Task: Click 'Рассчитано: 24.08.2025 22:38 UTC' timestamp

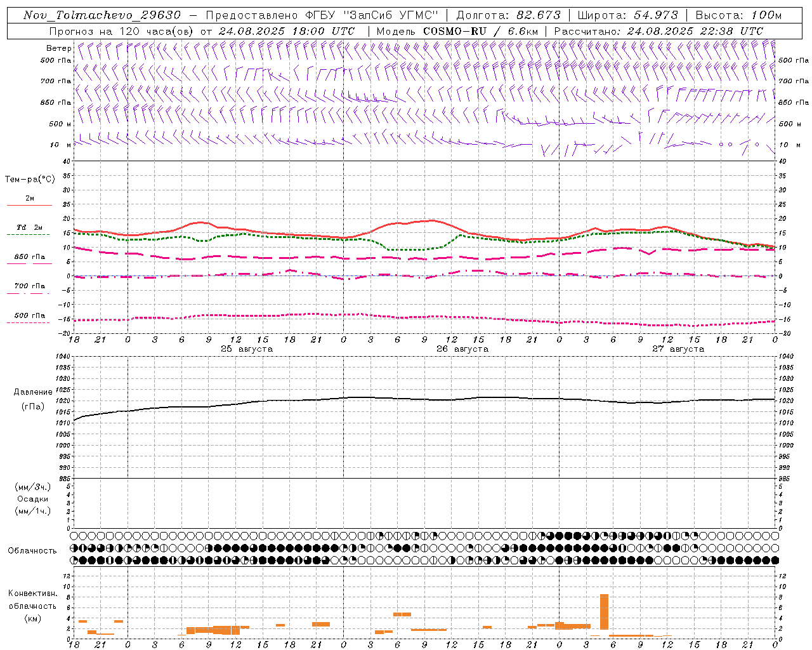Action: coord(658,31)
